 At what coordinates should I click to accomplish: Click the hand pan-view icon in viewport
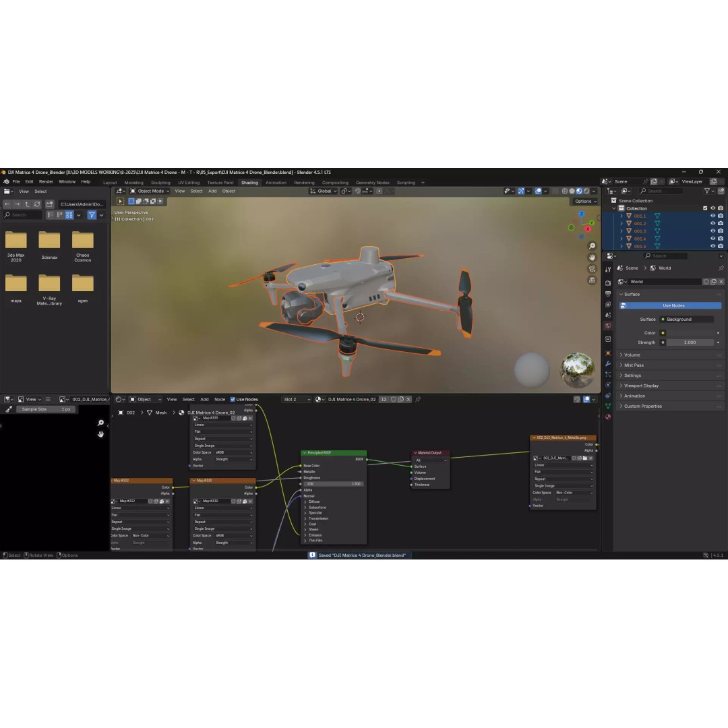[x=592, y=257]
